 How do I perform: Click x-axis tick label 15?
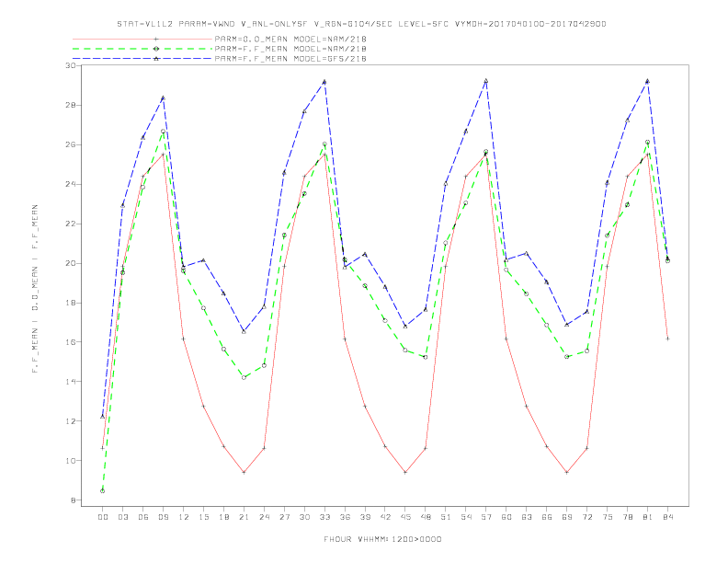click(203, 517)
